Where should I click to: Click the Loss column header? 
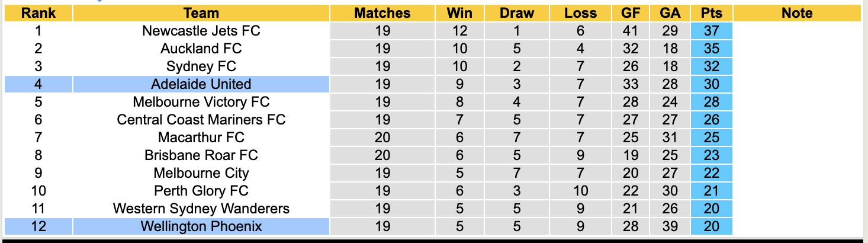pyautogui.click(x=580, y=13)
